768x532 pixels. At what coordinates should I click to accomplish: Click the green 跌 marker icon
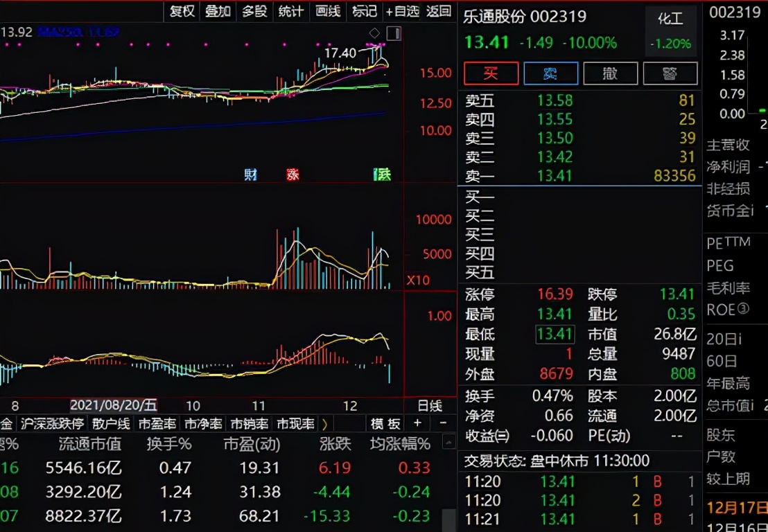[x=382, y=175]
